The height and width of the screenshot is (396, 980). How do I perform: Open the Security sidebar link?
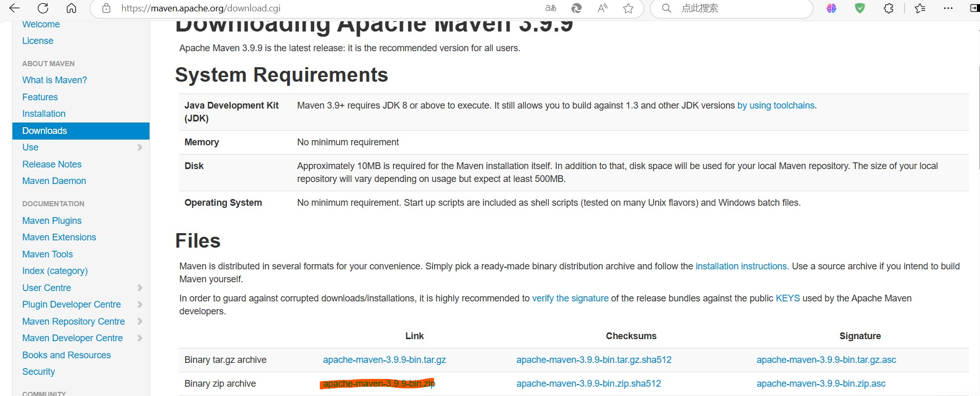(38, 372)
